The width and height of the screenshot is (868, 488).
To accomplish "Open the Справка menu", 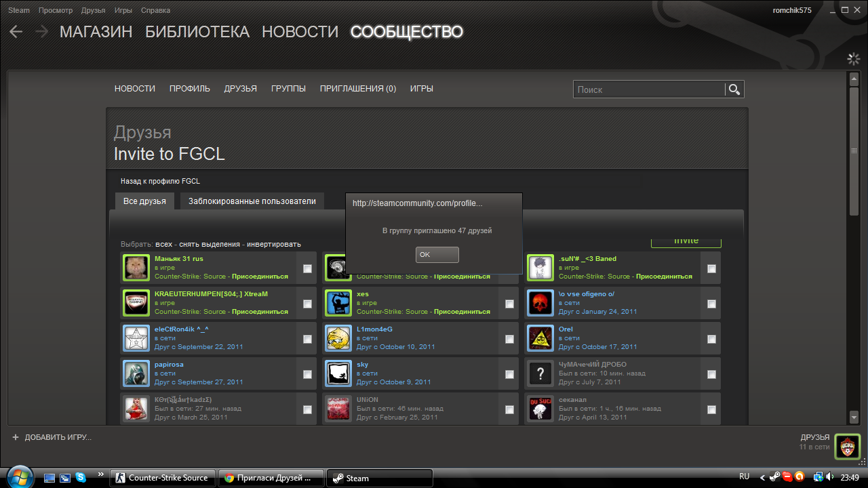I will (x=155, y=10).
